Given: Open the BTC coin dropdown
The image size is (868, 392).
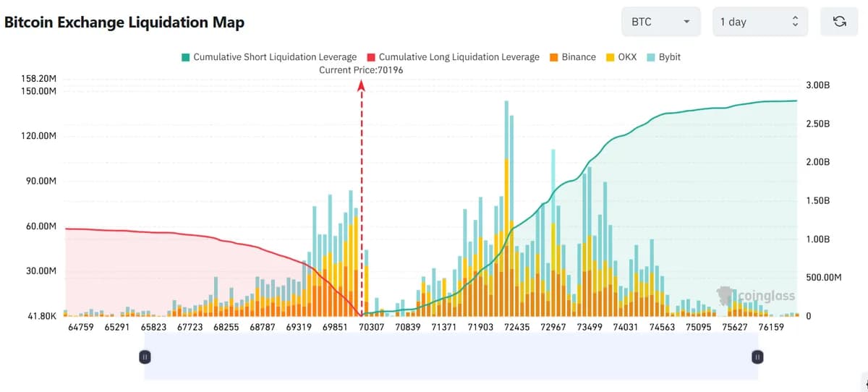Looking at the screenshot, I should coord(660,22).
